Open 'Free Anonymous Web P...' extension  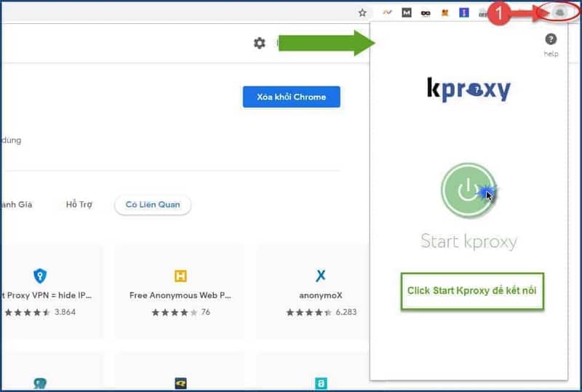tap(180, 295)
